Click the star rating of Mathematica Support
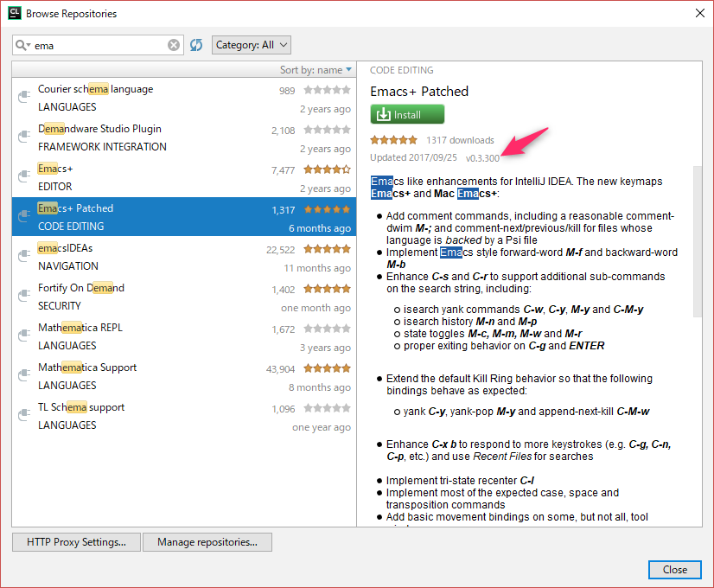 click(327, 368)
